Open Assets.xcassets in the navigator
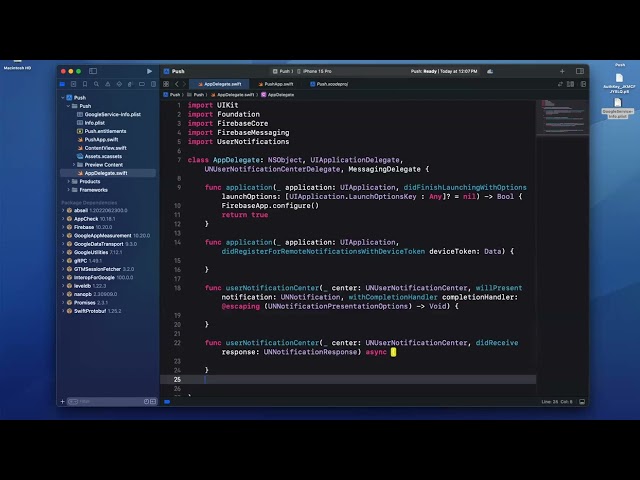This screenshot has height=480, width=640. (x=99, y=156)
